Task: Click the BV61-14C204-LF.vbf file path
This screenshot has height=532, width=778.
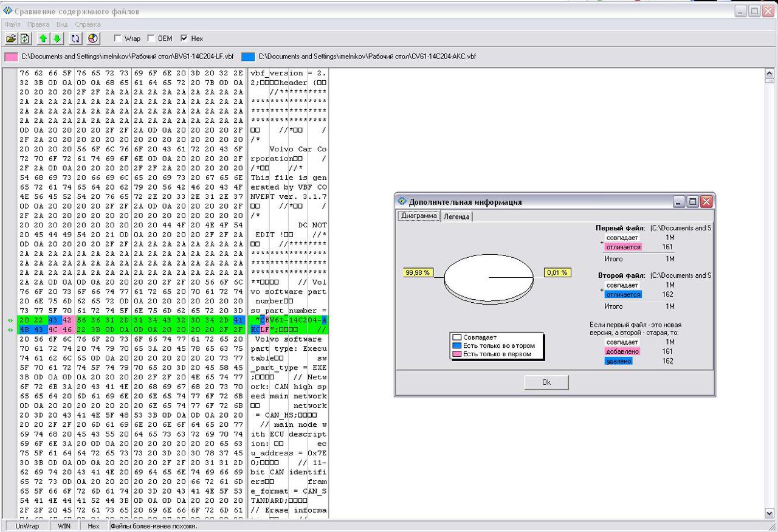Action: (128, 57)
